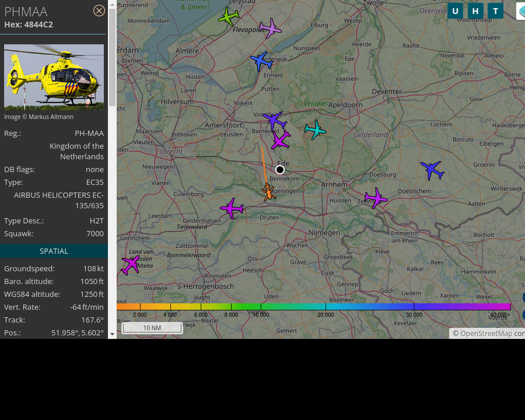525x420 pixels.
Task: Click the DB flags value none
Action: [94, 170]
